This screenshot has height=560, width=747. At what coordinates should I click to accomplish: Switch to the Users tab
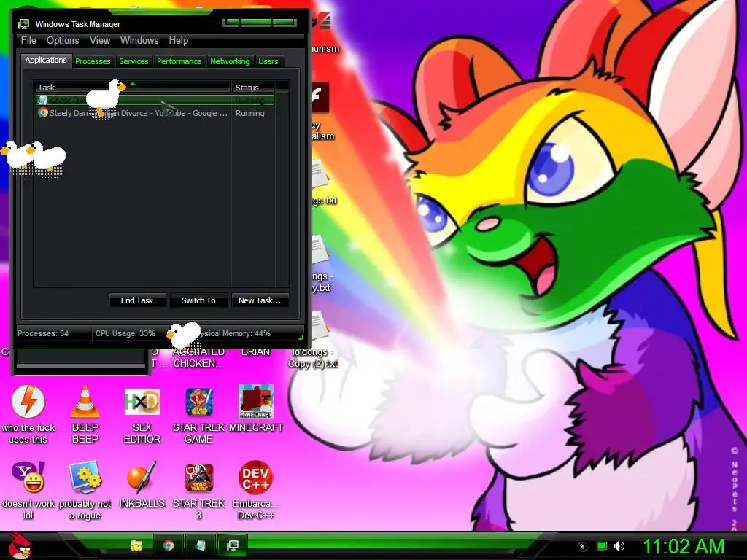tap(268, 61)
